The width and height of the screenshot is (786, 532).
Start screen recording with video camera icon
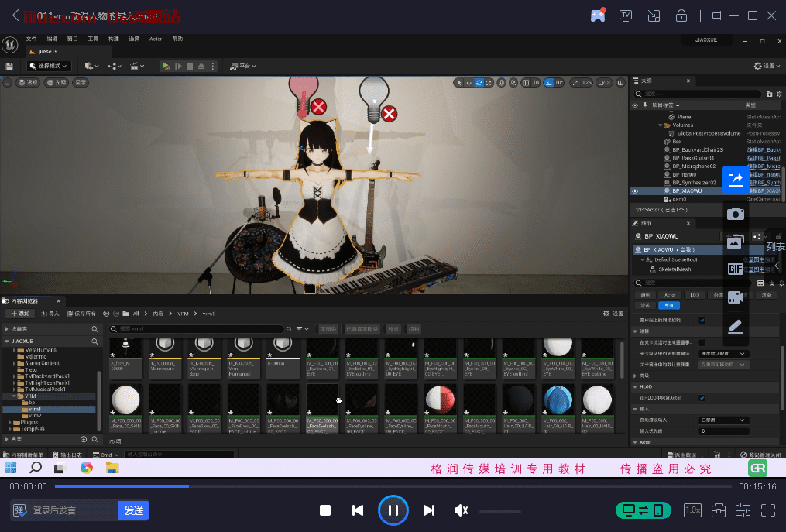click(x=735, y=297)
